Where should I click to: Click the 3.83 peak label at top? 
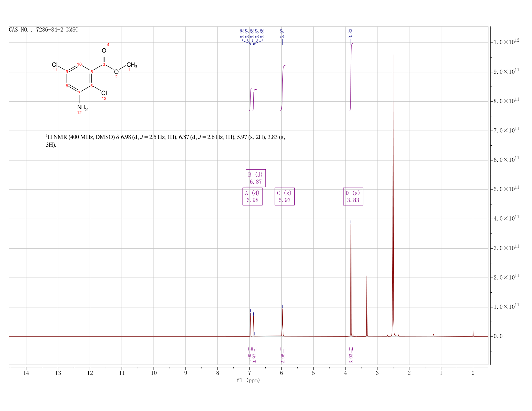[x=351, y=34]
